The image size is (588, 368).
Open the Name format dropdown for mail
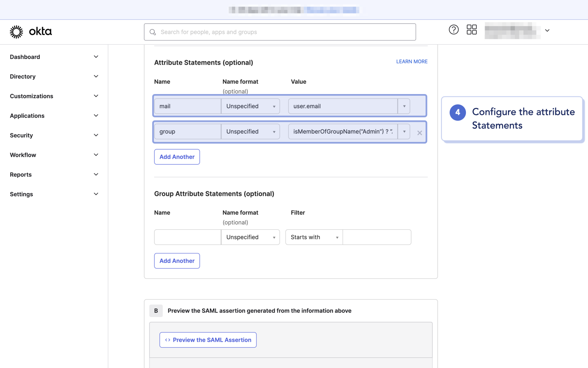[274, 106]
